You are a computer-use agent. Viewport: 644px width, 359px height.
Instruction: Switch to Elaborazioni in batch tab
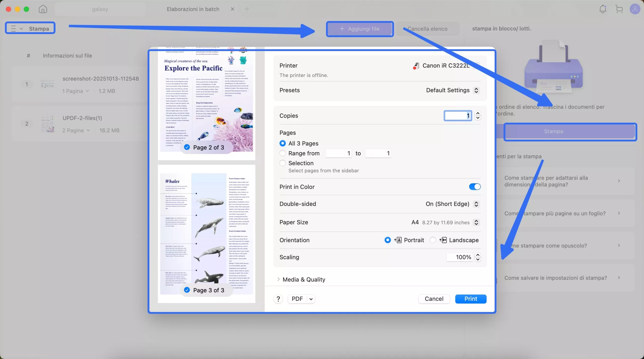click(x=193, y=9)
